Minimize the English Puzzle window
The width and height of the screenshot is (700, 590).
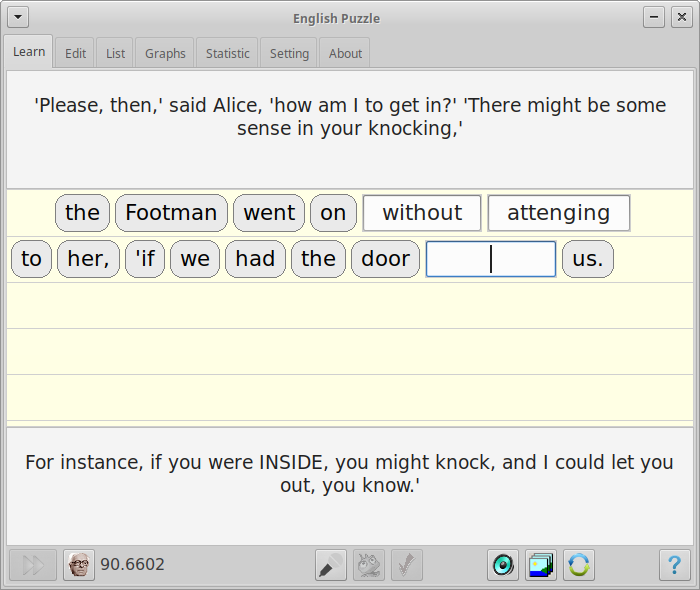click(x=654, y=17)
